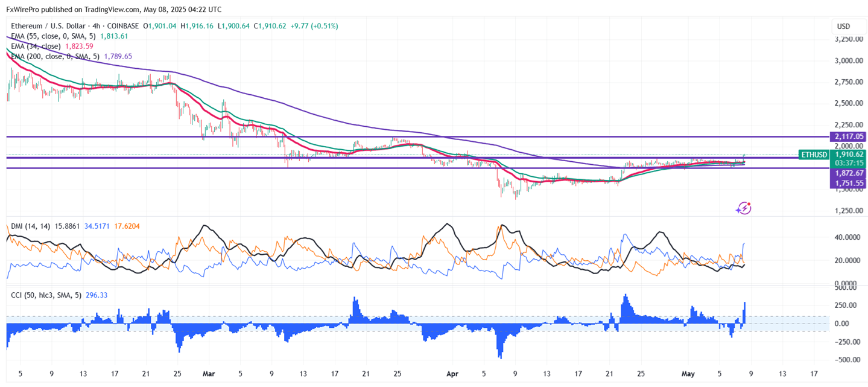868x387 pixels.
Task: Click the high value H1,916.16
Action: 198,26
